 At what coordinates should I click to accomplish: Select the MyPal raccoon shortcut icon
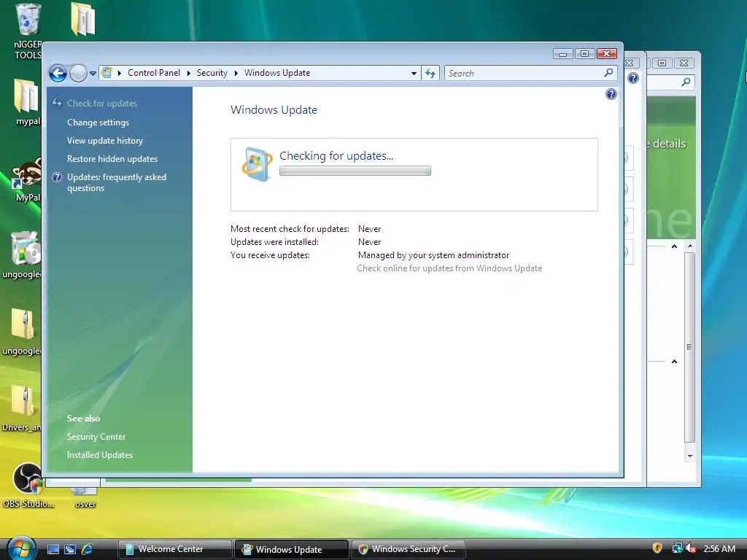click(x=27, y=174)
